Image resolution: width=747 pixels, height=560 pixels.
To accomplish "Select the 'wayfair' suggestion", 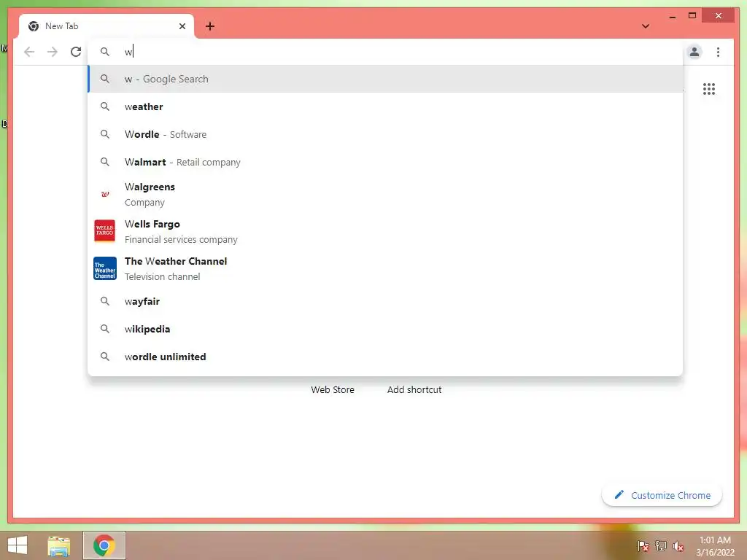I will pyautogui.click(x=385, y=301).
